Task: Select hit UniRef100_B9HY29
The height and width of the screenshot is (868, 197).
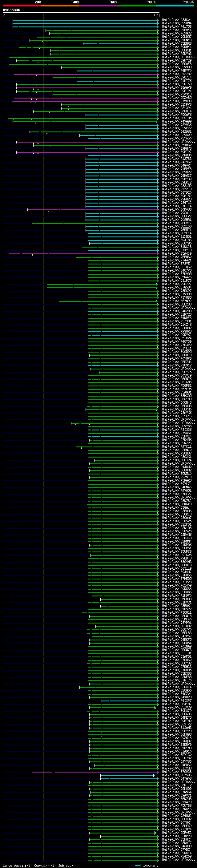Action: click(177, 61)
